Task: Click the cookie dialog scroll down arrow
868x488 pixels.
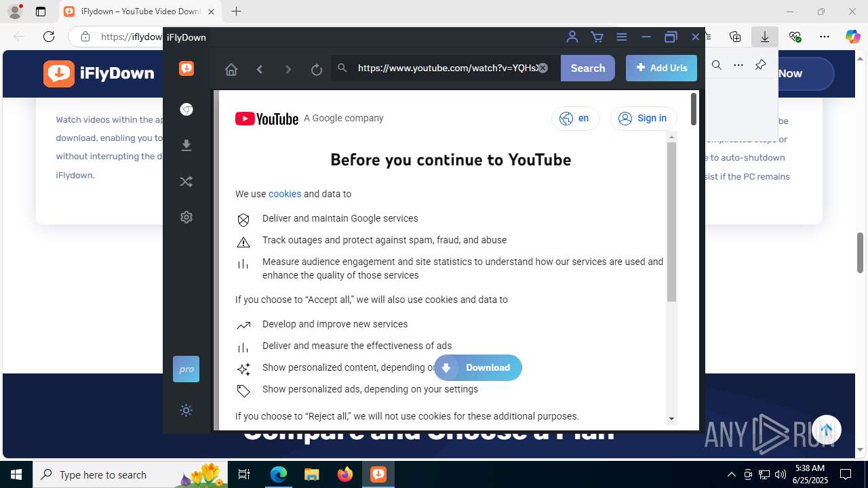Action: tap(671, 419)
